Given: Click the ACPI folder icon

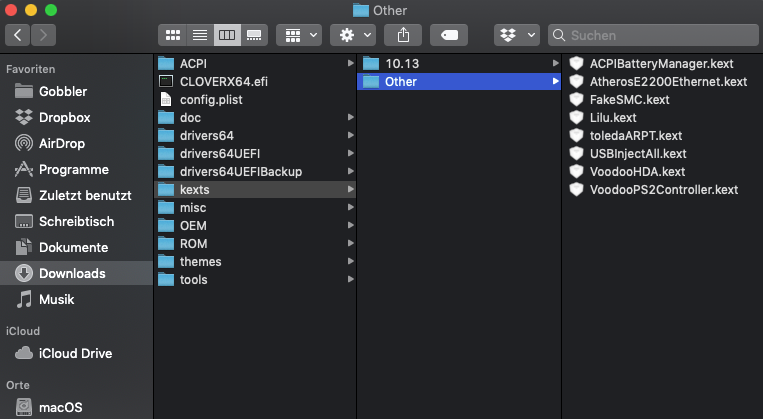Looking at the screenshot, I should 166,64.
